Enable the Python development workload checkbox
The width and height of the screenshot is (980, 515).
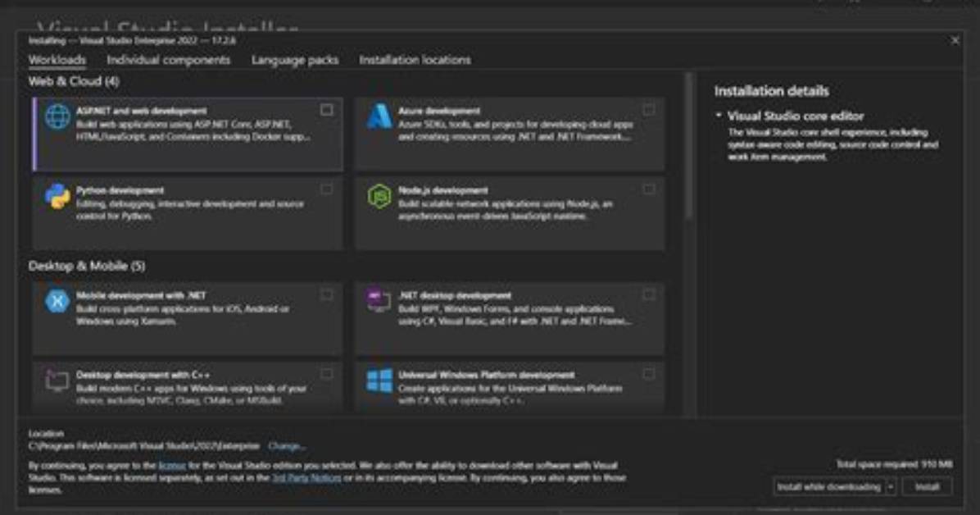326,189
